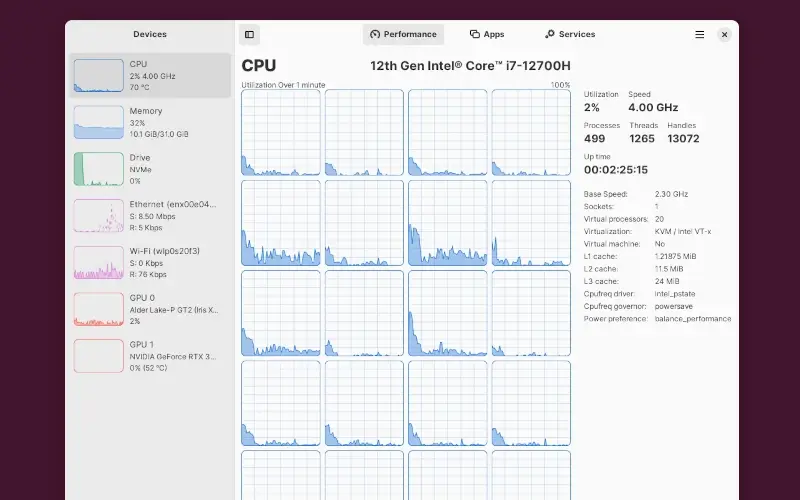Select the Wi-Fi (wlp0s20f3) device
The width and height of the screenshot is (800, 500).
pos(150,263)
